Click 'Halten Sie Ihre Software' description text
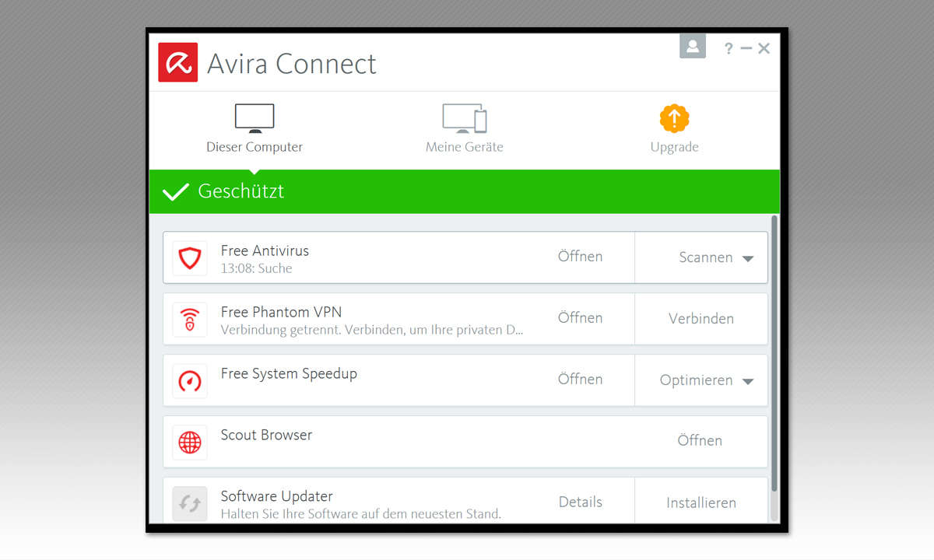This screenshot has height=560, width=934. click(x=361, y=514)
